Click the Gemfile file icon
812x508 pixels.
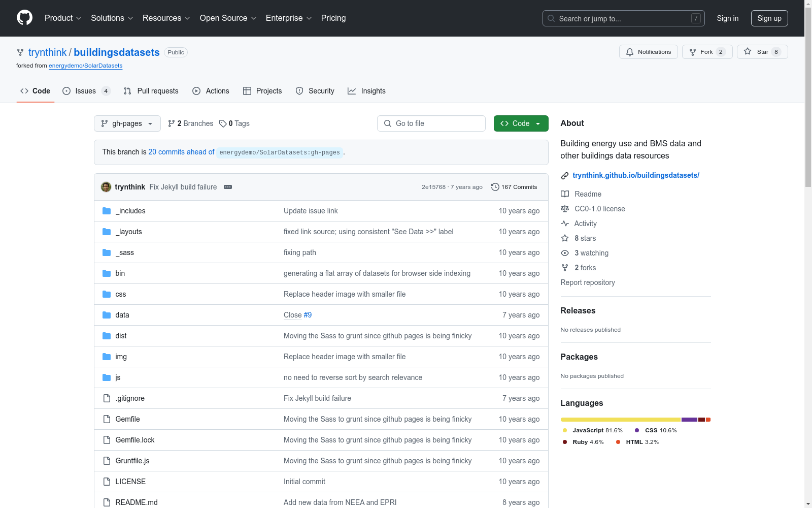pos(107,419)
